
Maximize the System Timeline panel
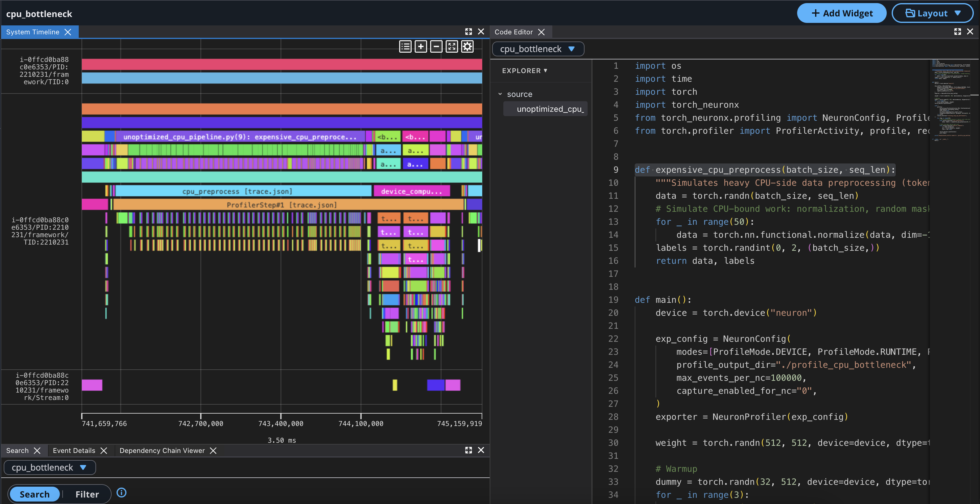coord(468,32)
